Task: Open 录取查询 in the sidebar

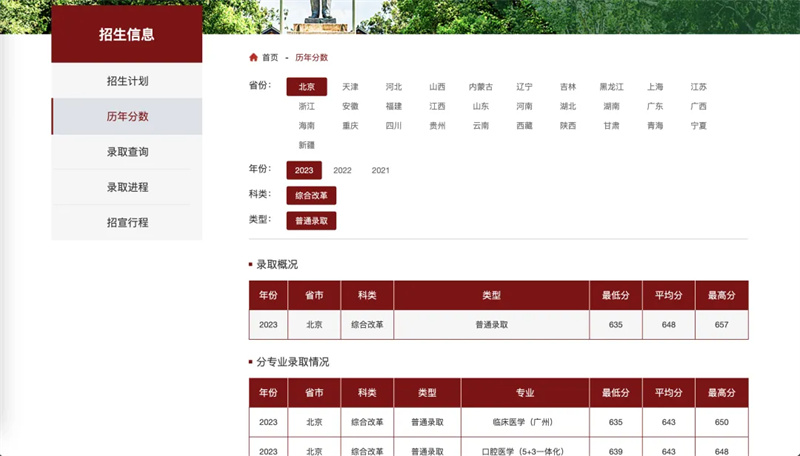Action: [x=127, y=151]
